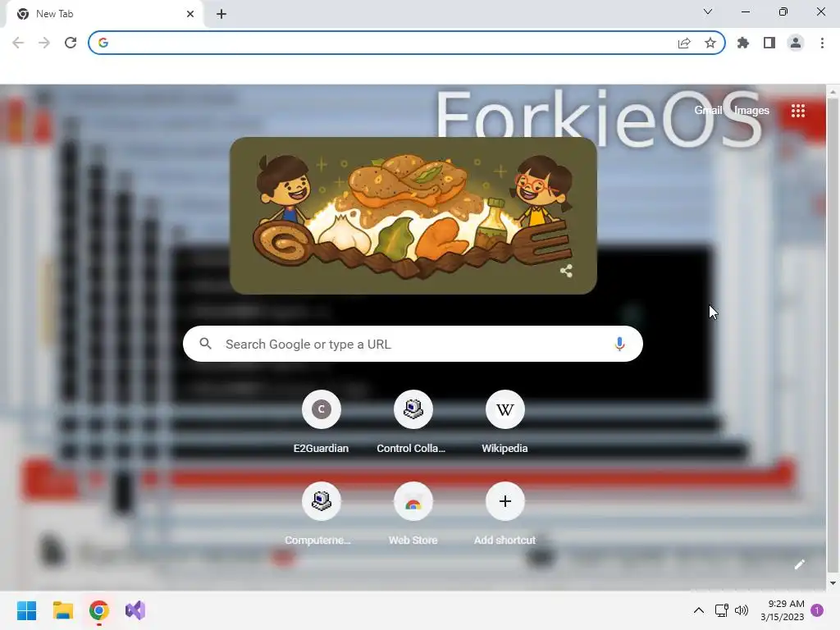Open the Google Doodle image
Screen dimensions: 840x630
(x=413, y=216)
